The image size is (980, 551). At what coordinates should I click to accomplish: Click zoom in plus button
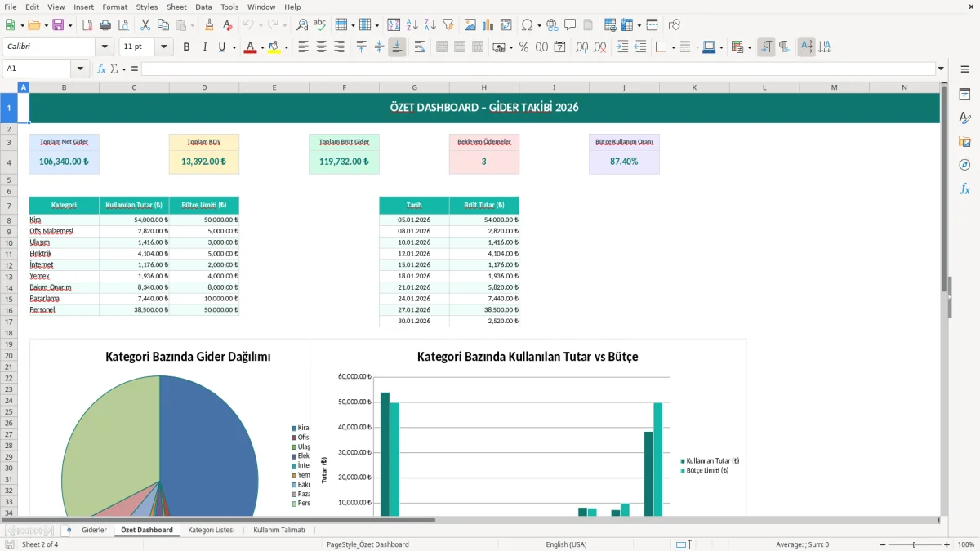tap(947, 544)
